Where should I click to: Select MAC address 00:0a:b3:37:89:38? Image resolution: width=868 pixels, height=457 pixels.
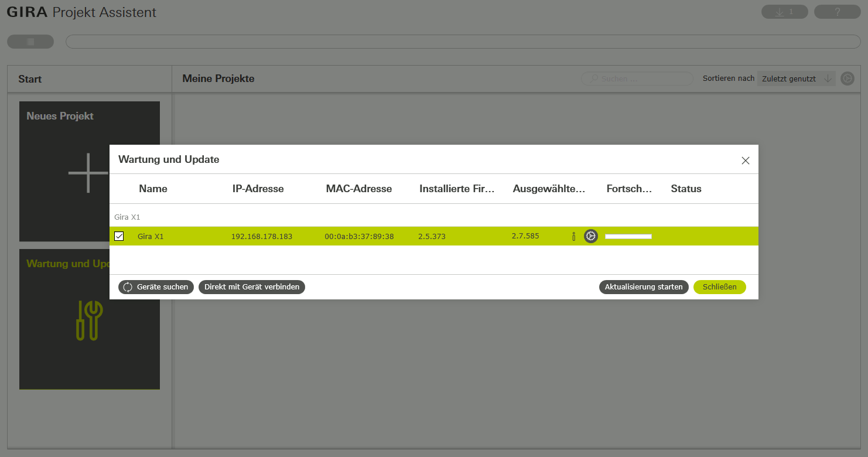tap(359, 237)
